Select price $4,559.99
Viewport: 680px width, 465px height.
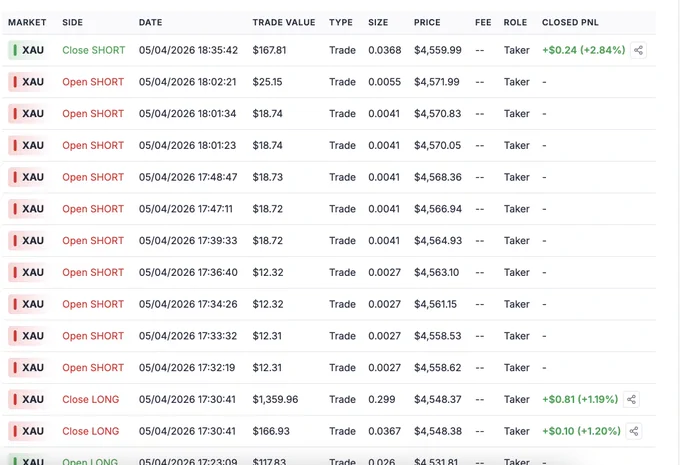click(438, 50)
